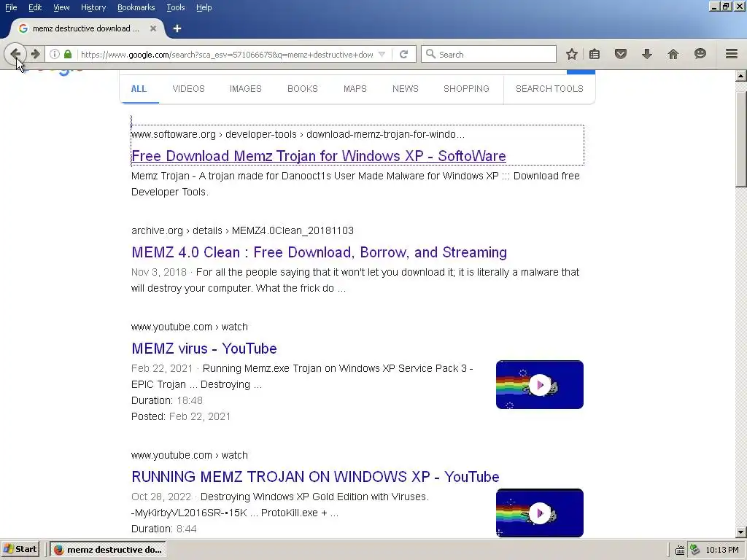Open RUNNING MEMZ TROJAN ON WINDOWS XP link
The image size is (747, 560).
pyautogui.click(x=315, y=476)
